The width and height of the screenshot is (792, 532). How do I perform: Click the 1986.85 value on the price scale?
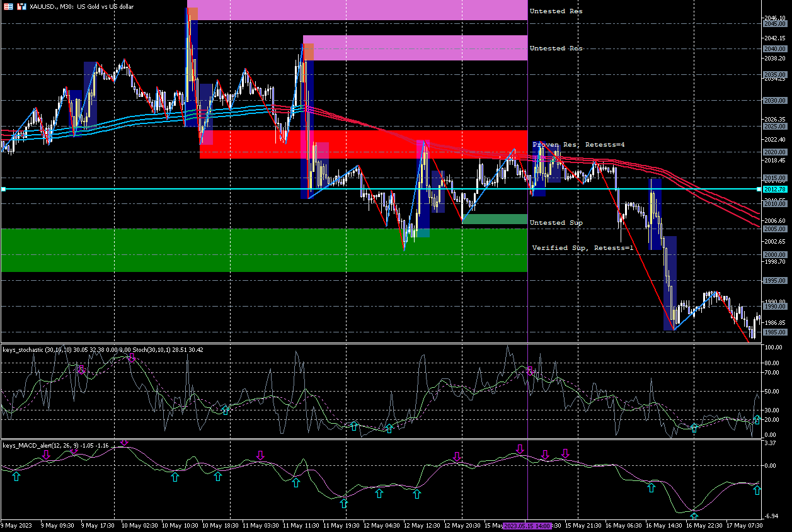coord(774,322)
